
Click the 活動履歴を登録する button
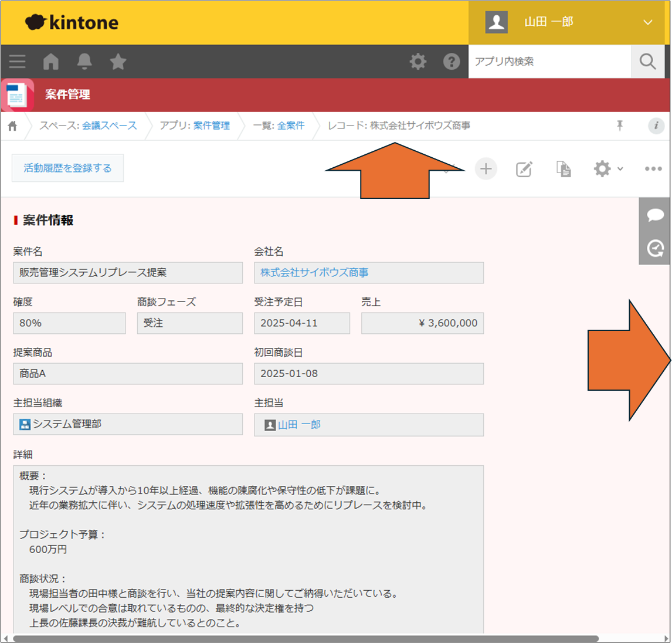click(x=67, y=168)
